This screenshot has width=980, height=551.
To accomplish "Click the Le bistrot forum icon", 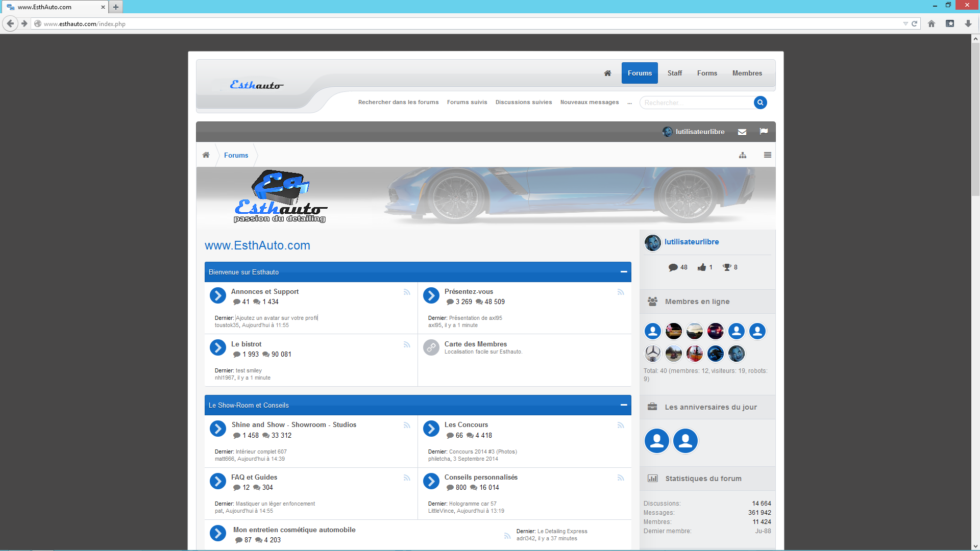I will pyautogui.click(x=218, y=348).
